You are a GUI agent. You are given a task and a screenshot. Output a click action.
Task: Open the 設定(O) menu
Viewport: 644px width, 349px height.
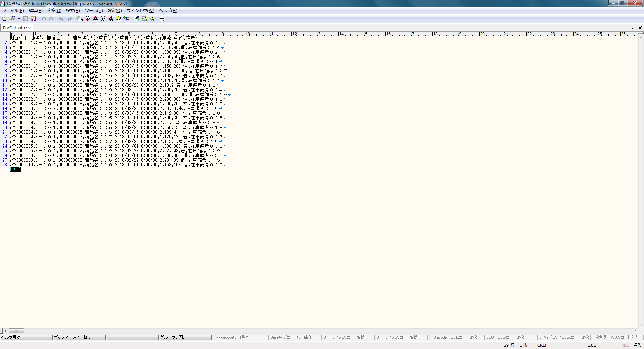115,11
